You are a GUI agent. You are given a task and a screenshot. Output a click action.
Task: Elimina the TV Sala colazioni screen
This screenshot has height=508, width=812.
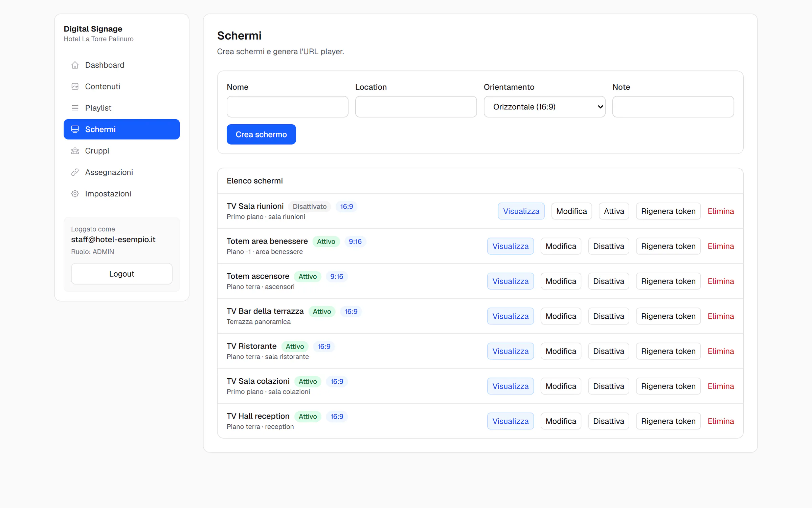tap(721, 386)
